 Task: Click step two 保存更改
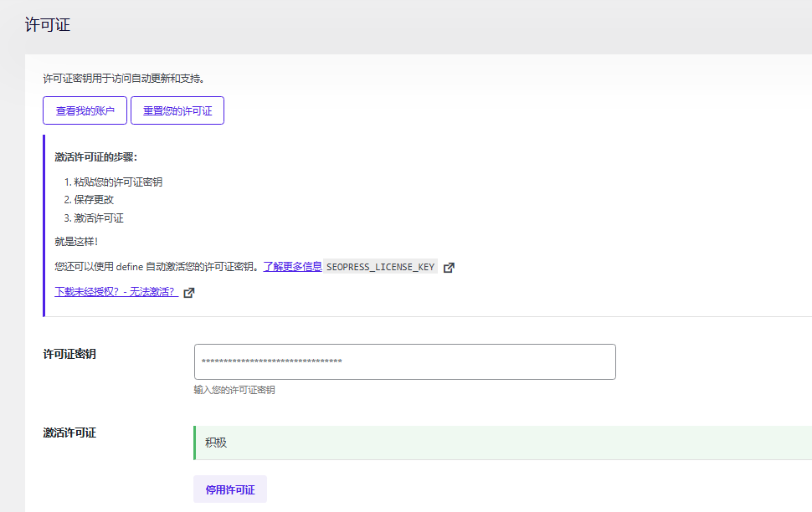pos(92,200)
